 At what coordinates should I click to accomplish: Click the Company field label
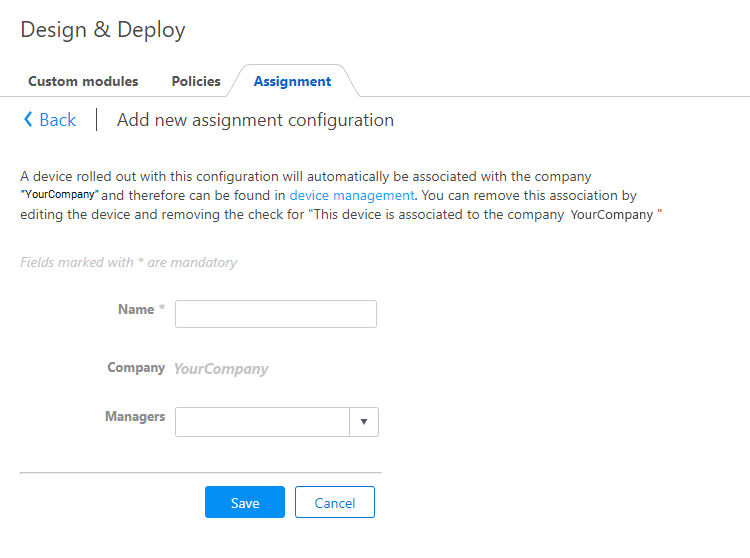(x=136, y=367)
